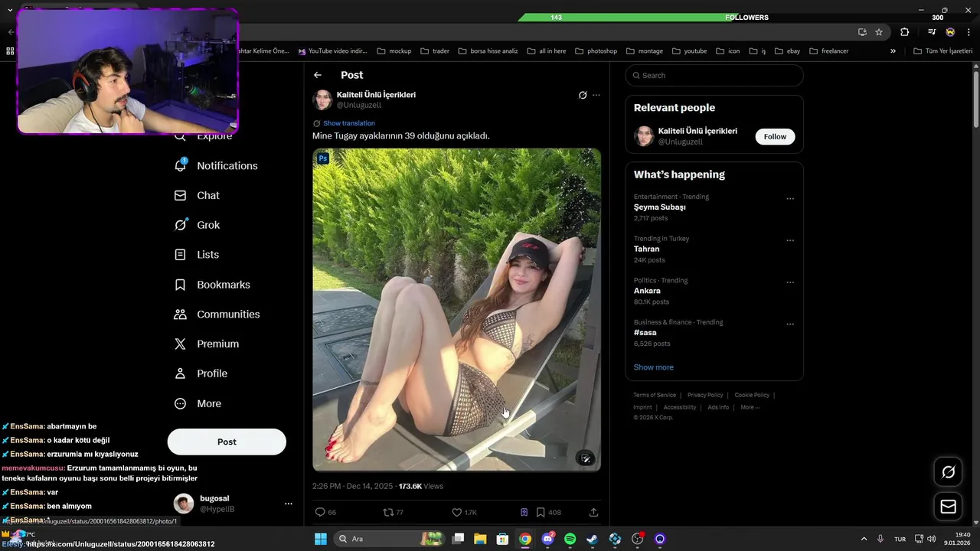
Task: Open the photoshop bookmarks folder
Action: point(596,51)
